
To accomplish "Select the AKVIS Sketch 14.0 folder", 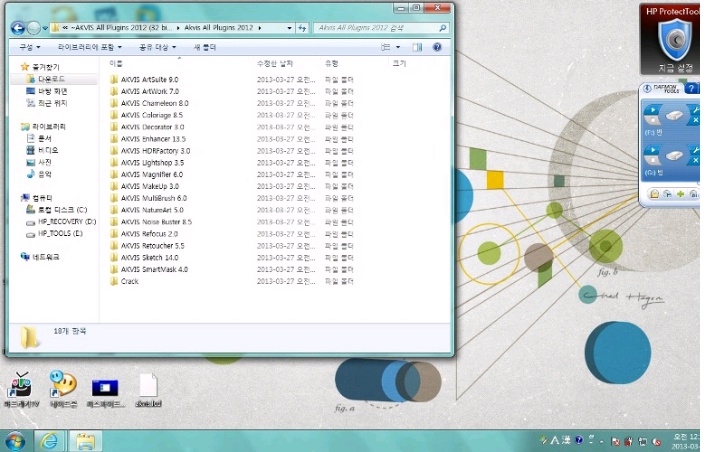I will pyautogui.click(x=144, y=258).
